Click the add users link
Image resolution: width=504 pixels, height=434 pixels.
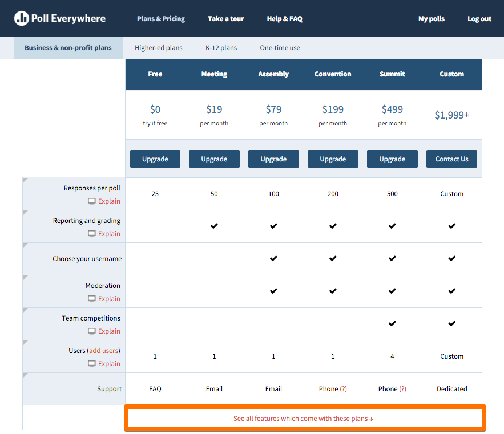(x=103, y=351)
